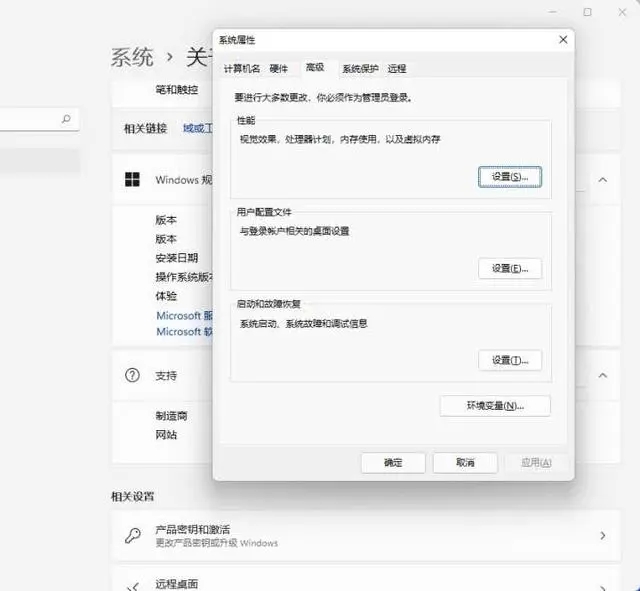Screen dimensions: 640x591
Task: Open the 环境变量(N) environment variables button
Action: [495, 406]
